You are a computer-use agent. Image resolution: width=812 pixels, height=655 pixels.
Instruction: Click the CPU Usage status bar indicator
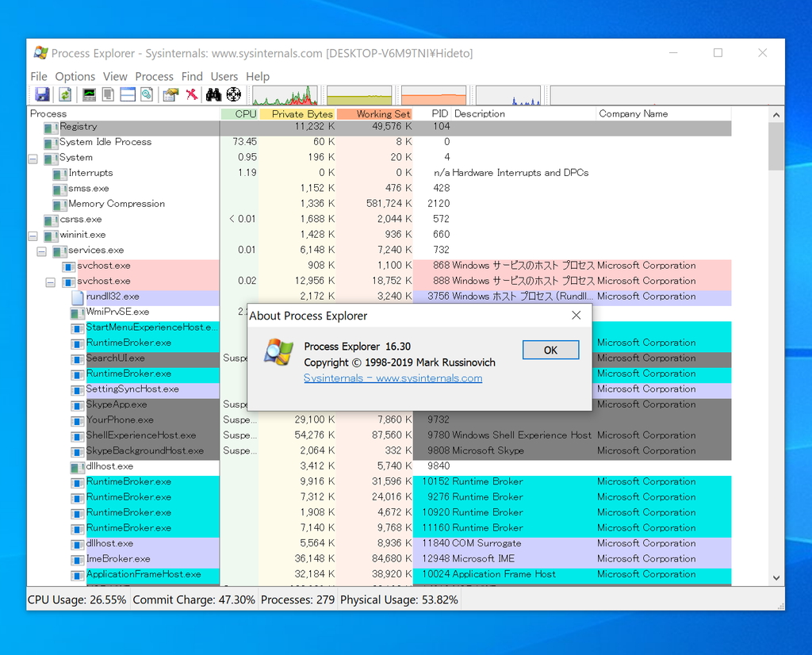pyautogui.click(x=76, y=599)
